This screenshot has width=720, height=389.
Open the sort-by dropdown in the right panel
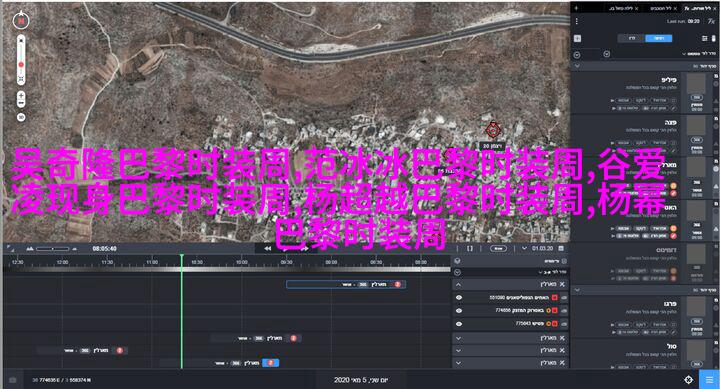click(x=698, y=54)
